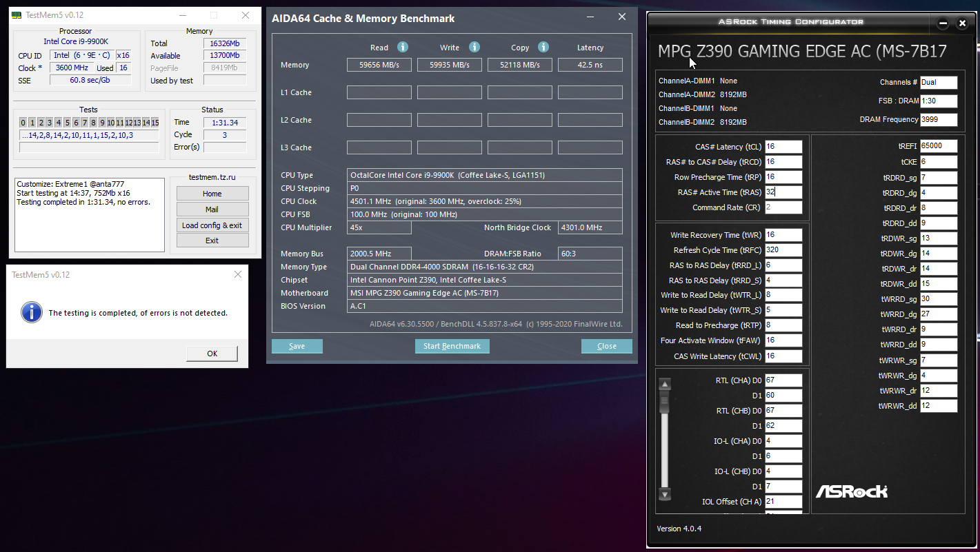Select the tWRRD_sg field
This screenshot has height=552, width=980.
(939, 299)
